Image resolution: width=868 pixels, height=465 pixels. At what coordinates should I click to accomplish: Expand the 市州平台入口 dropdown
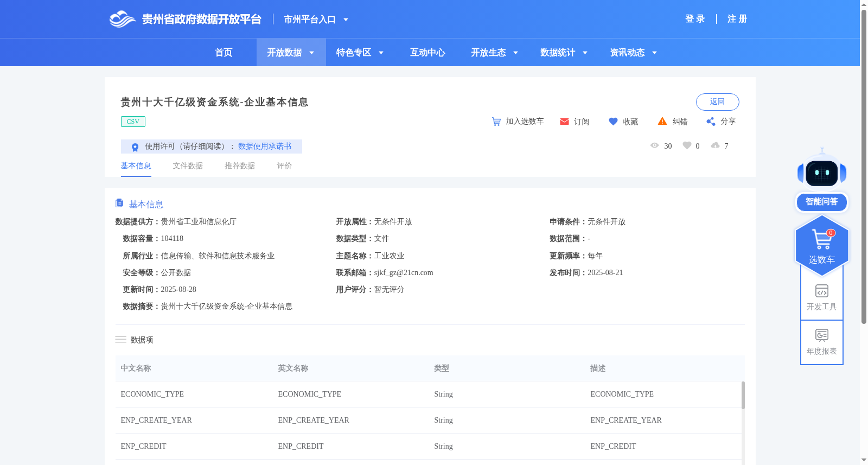coord(346,20)
